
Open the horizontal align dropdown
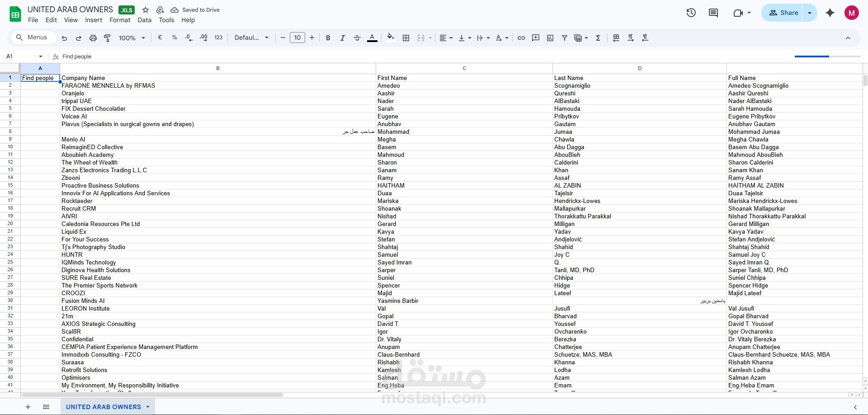pos(446,38)
